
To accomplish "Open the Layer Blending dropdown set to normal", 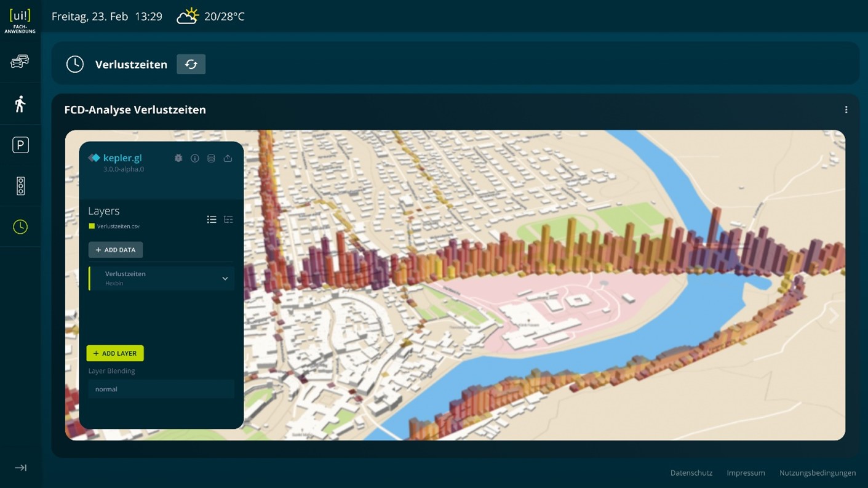I will point(161,389).
